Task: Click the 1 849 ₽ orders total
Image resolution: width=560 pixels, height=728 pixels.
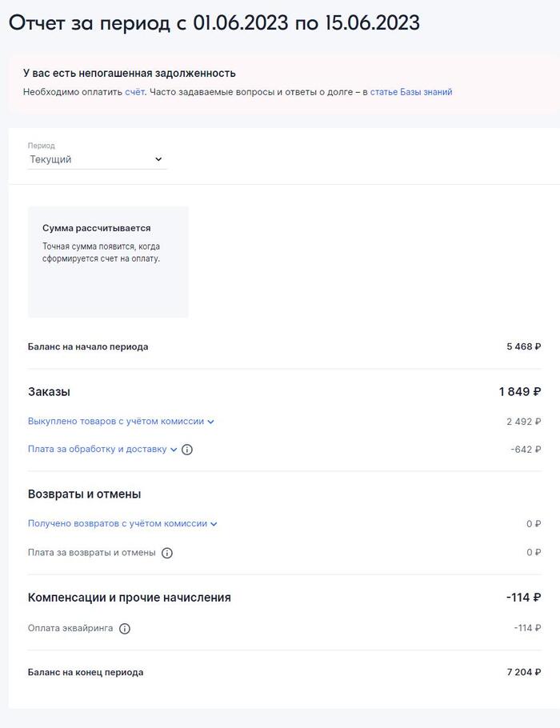Action: (x=519, y=392)
